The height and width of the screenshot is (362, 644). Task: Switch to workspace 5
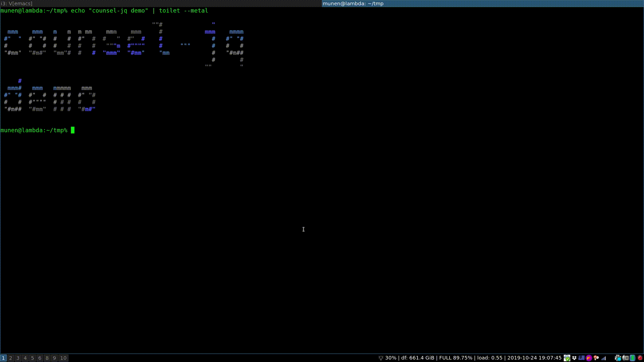[33, 358]
